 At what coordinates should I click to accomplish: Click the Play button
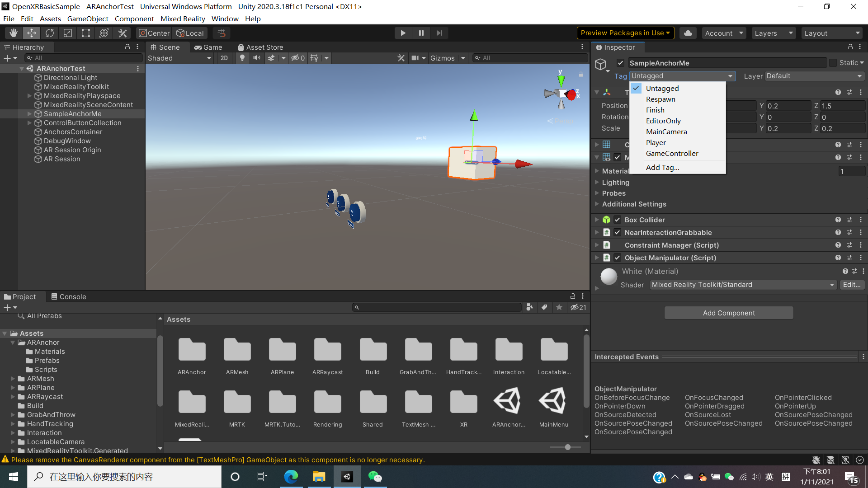click(x=403, y=33)
